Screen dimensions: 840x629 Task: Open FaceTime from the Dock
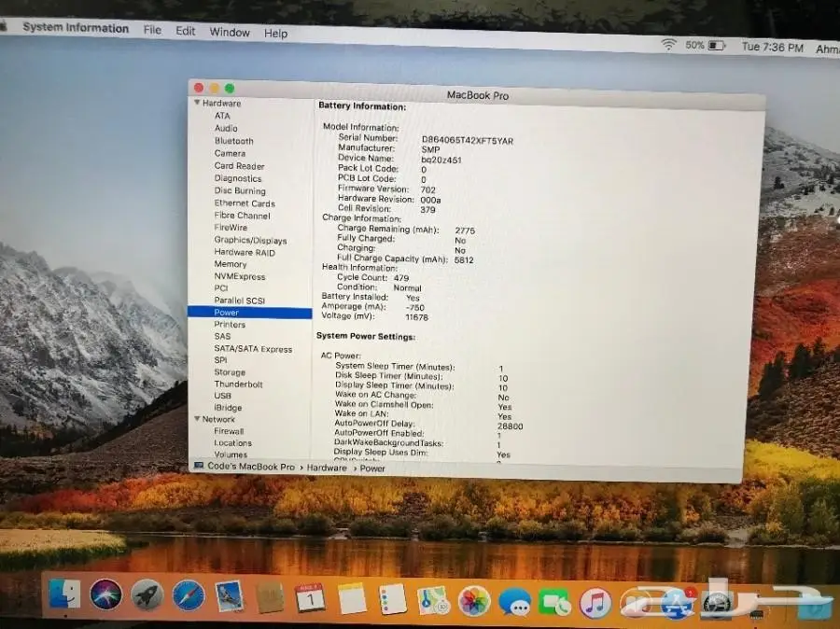(x=555, y=603)
